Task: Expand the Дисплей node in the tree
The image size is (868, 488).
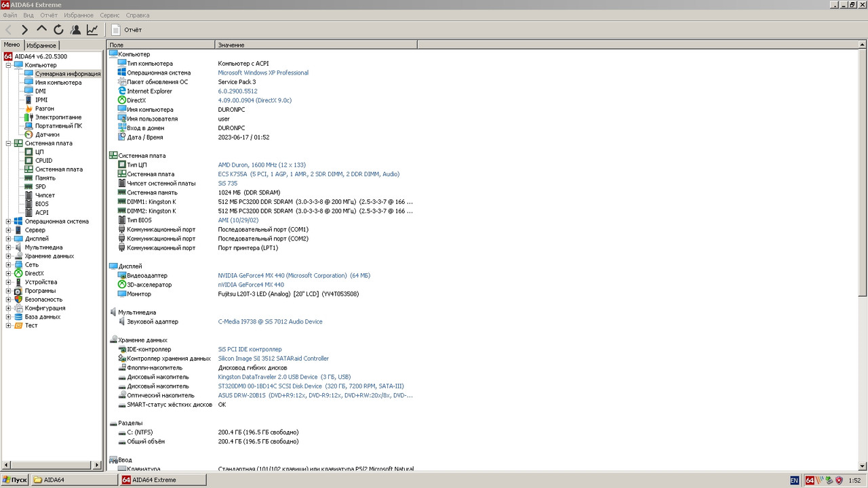Action: (8, 239)
